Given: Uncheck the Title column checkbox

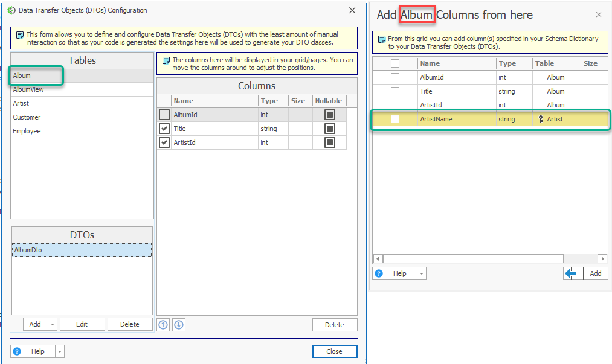Looking at the screenshot, I should [164, 129].
